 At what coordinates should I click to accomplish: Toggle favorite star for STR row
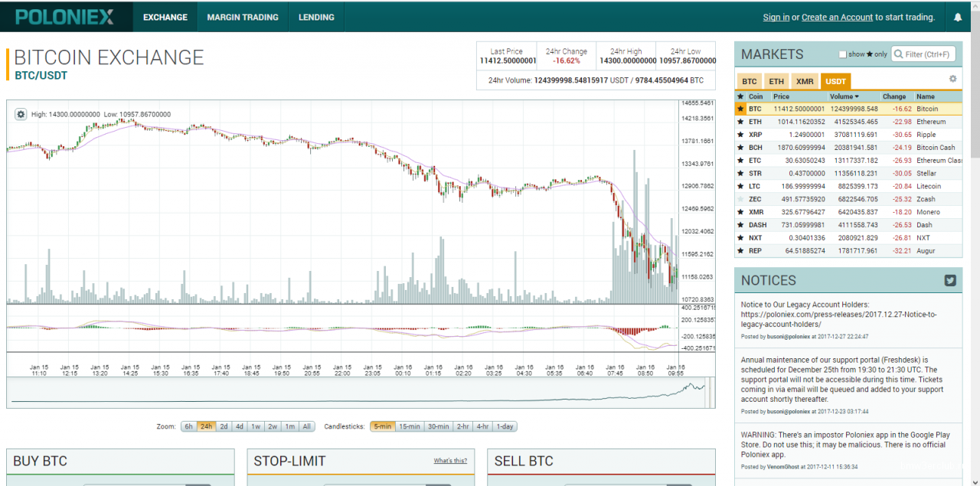(x=740, y=174)
